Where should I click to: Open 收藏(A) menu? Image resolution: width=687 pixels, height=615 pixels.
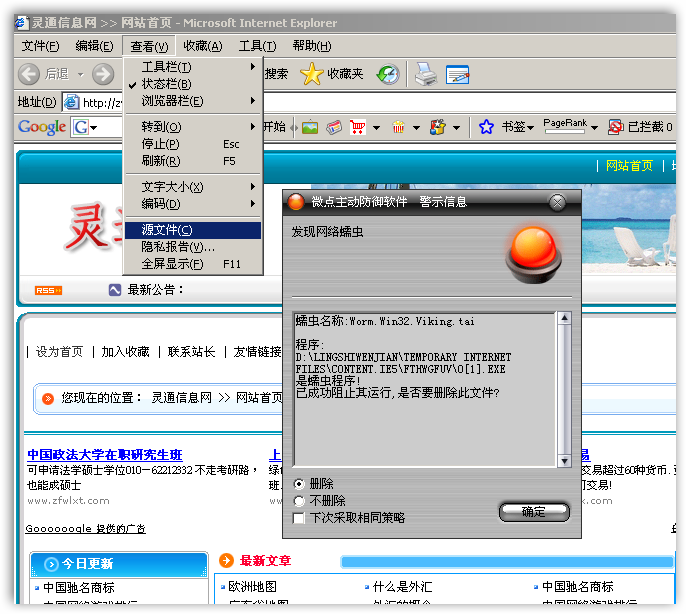click(x=203, y=46)
